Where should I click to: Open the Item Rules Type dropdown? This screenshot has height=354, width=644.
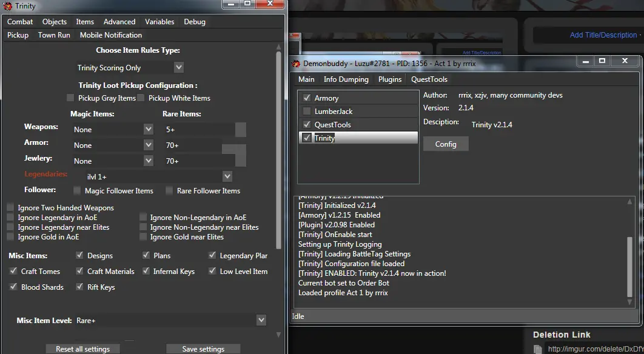click(178, 67)
